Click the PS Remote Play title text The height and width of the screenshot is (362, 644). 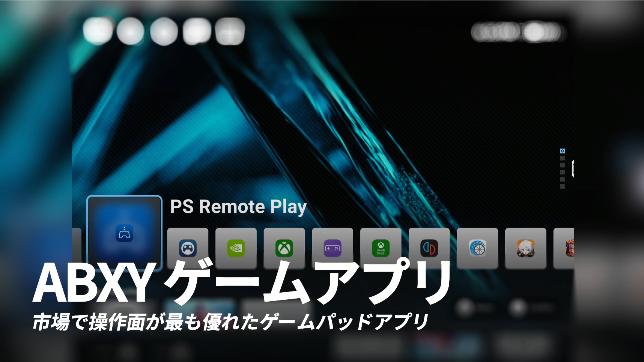click(x=239, y=206)
